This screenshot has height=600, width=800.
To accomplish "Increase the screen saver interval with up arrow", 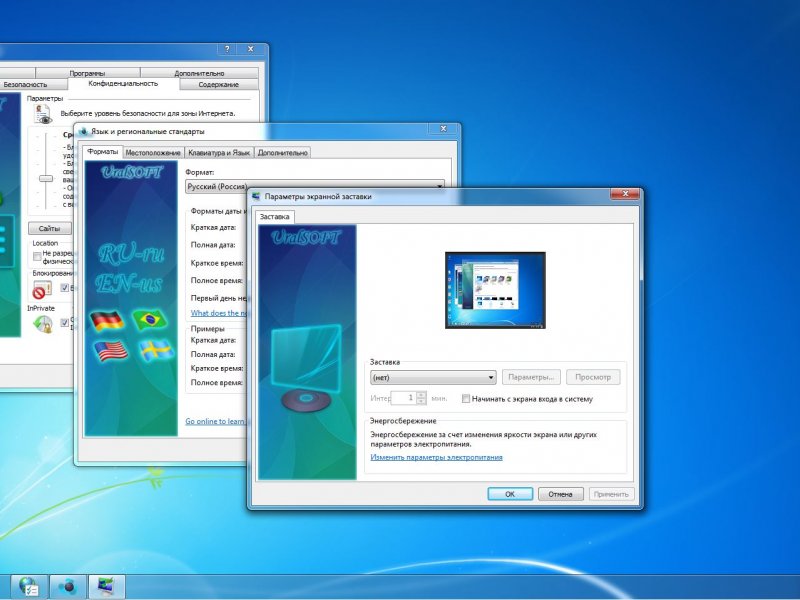I will [421, 394].
